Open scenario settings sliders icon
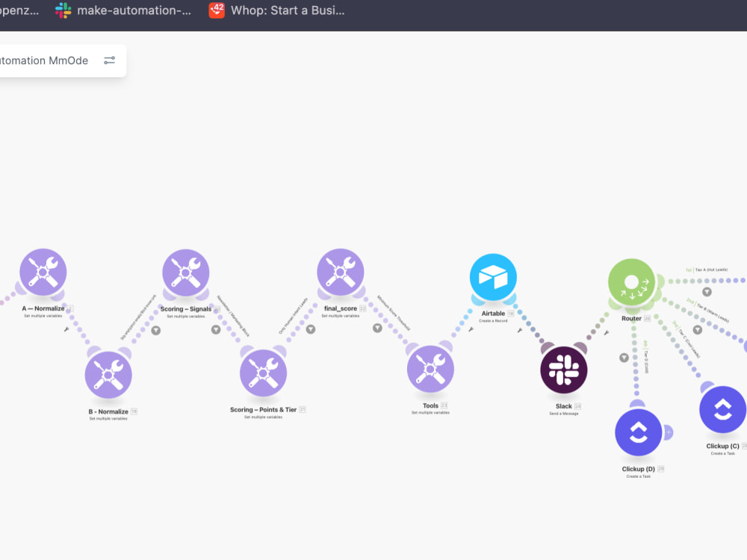 [110, 60]
